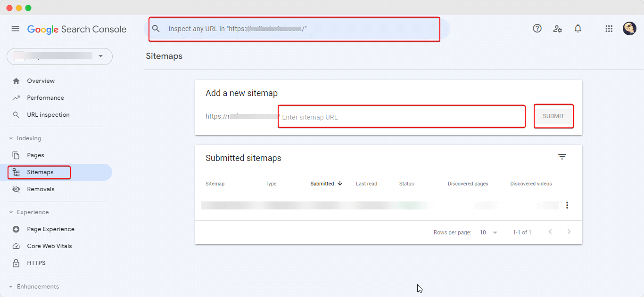
Task: Collapse the Indexing section
Action: point(11,138)
